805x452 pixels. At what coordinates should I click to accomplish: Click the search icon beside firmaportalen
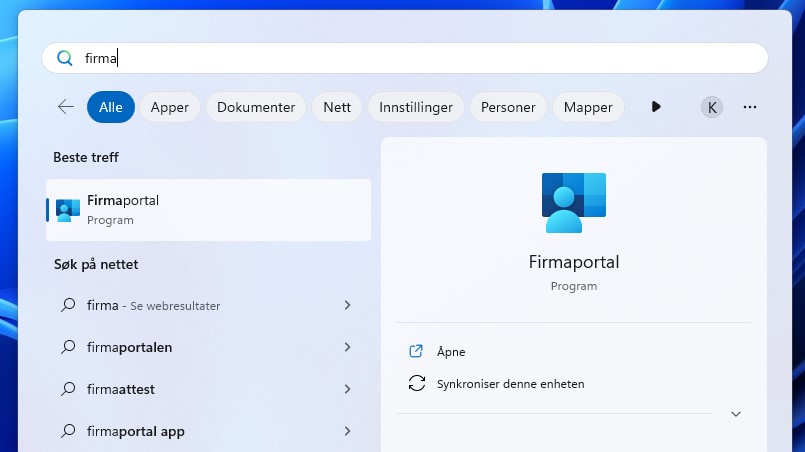pos(68,347)
